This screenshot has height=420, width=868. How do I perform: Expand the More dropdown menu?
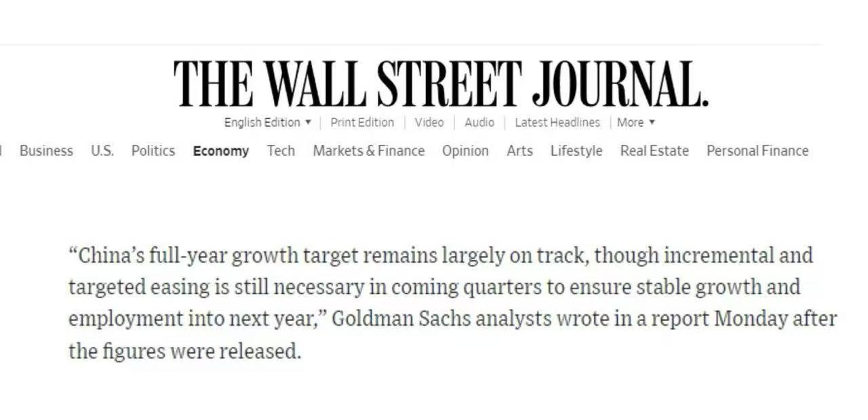pyautogui.click(x=636, y=123)
